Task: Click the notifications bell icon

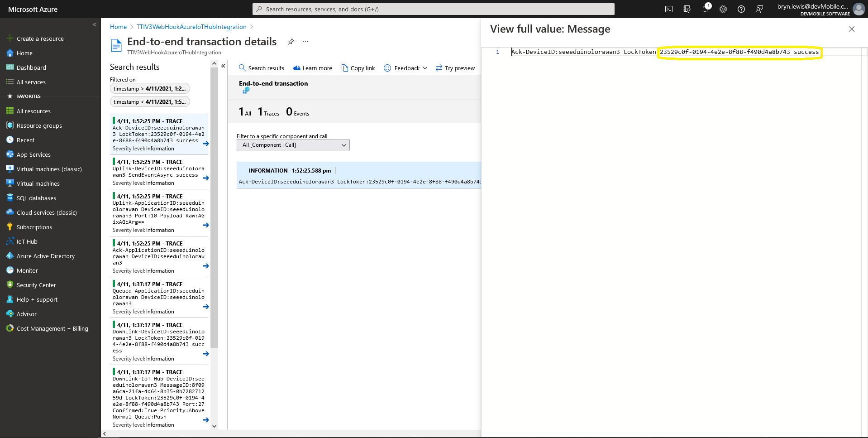Action: pyautogui.click(x=705, y=9)
